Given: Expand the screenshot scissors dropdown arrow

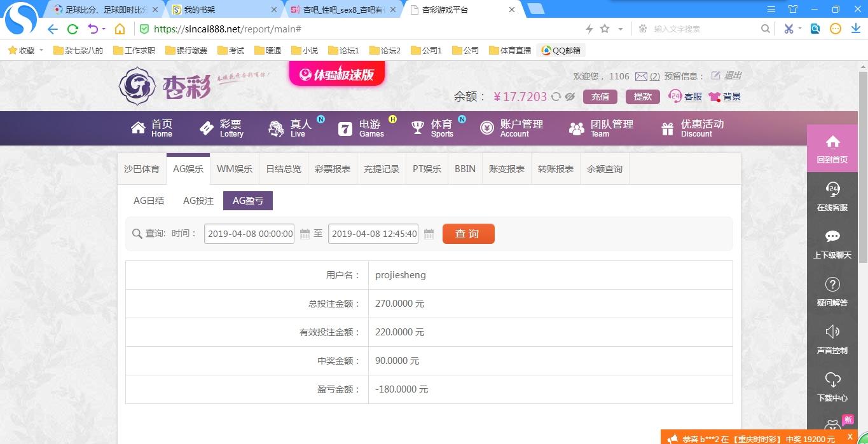Looking at the screenshot, I should click(800, 29).
